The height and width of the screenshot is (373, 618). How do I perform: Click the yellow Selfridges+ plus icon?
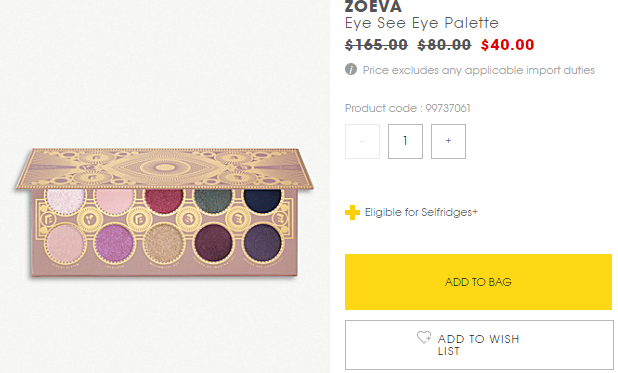tap(352, 213)
